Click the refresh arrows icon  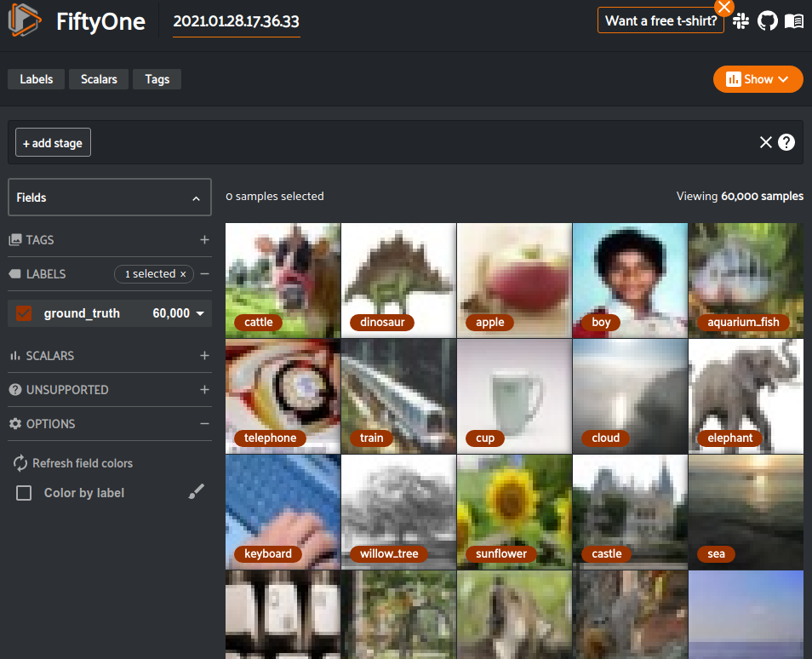(20, 463)
